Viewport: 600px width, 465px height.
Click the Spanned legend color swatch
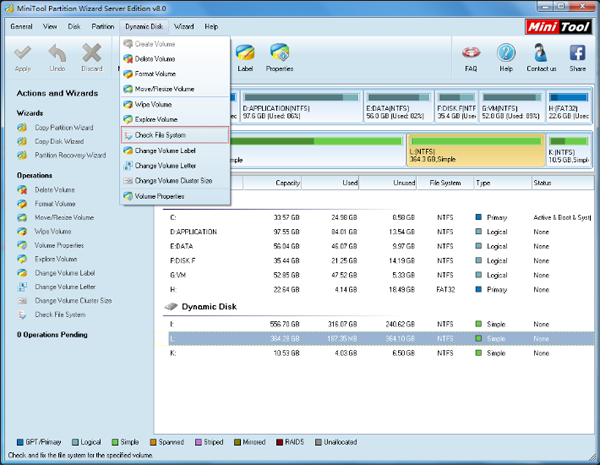[x=153, y=442]
